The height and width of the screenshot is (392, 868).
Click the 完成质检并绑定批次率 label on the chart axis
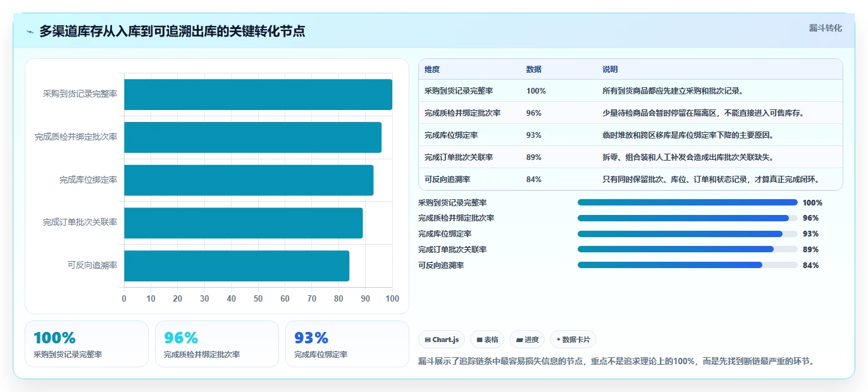[76, 137]
